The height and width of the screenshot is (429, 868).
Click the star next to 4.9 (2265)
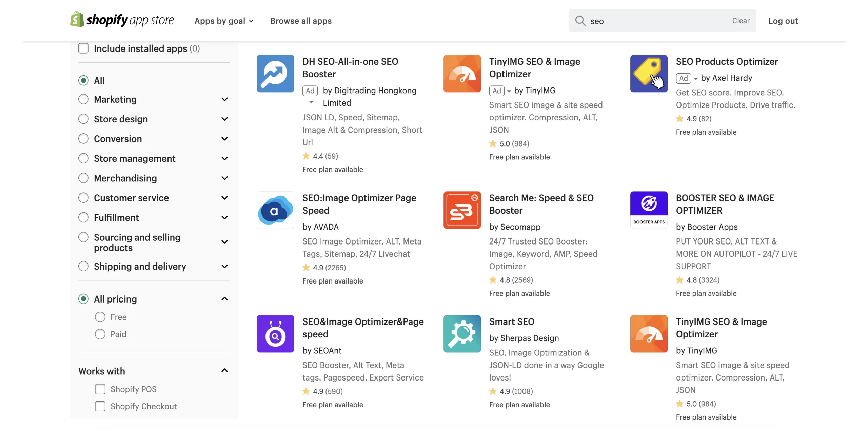(306, 267)
